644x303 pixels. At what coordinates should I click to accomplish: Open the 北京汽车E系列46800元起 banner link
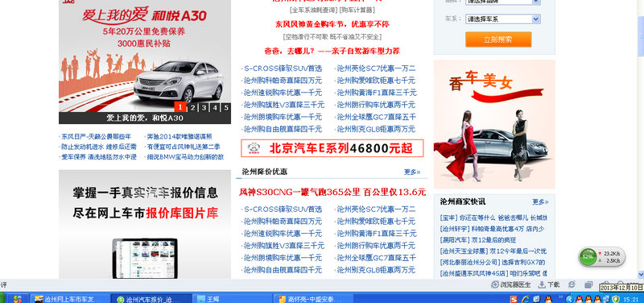(x=332, y=148)
